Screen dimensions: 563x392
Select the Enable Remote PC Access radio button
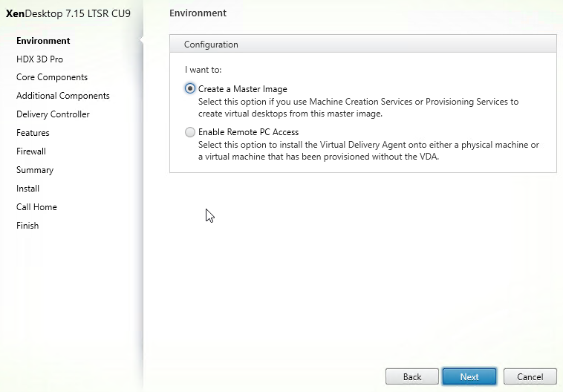[x=190, y=132]
